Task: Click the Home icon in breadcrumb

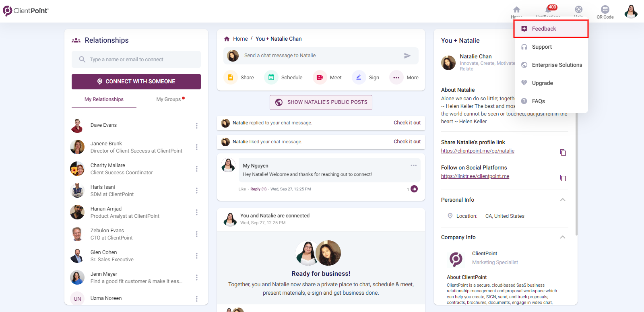Action: [x=227, y=39]
